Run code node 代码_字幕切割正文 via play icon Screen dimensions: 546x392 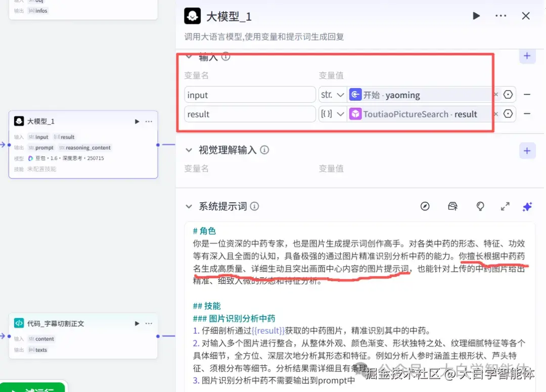(136, 323)
